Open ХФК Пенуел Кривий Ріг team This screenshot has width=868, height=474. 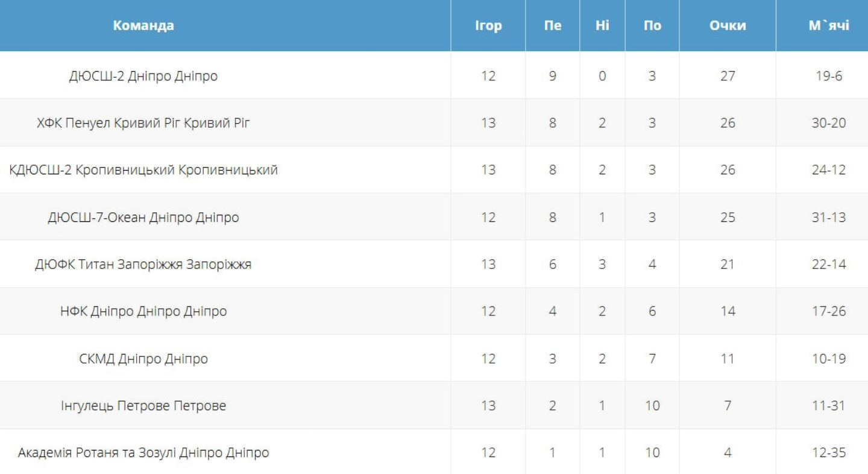tap(143, 123)
